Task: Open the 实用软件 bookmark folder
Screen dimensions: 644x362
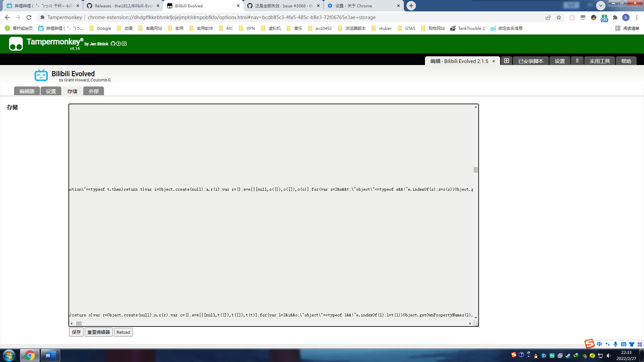Action: (x=201, y=28)
